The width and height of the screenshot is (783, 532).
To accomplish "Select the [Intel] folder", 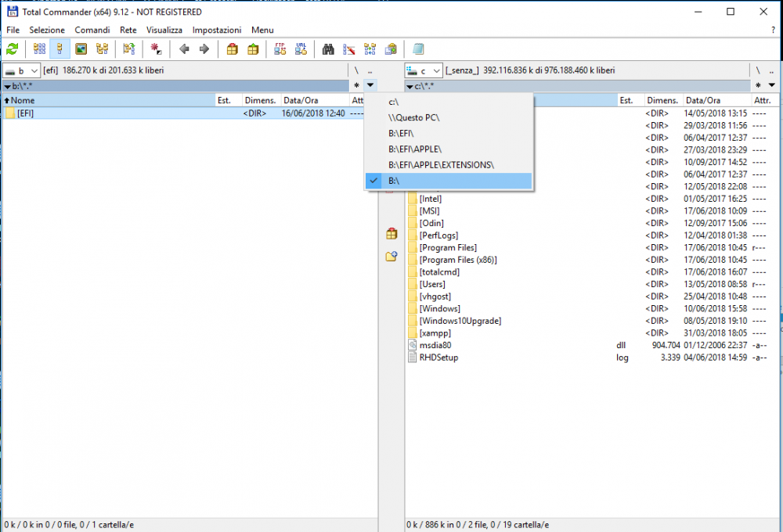I will pyautogui.click(x=594, y=199).
